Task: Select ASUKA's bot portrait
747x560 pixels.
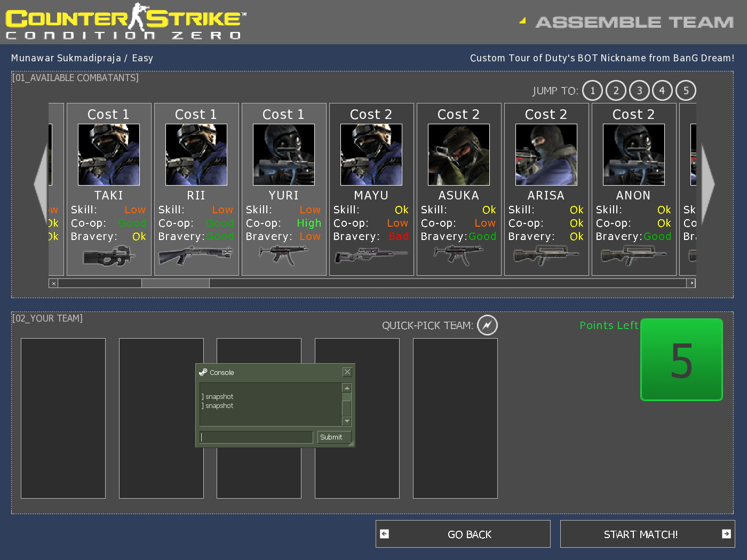Action: tap(458, 154)
